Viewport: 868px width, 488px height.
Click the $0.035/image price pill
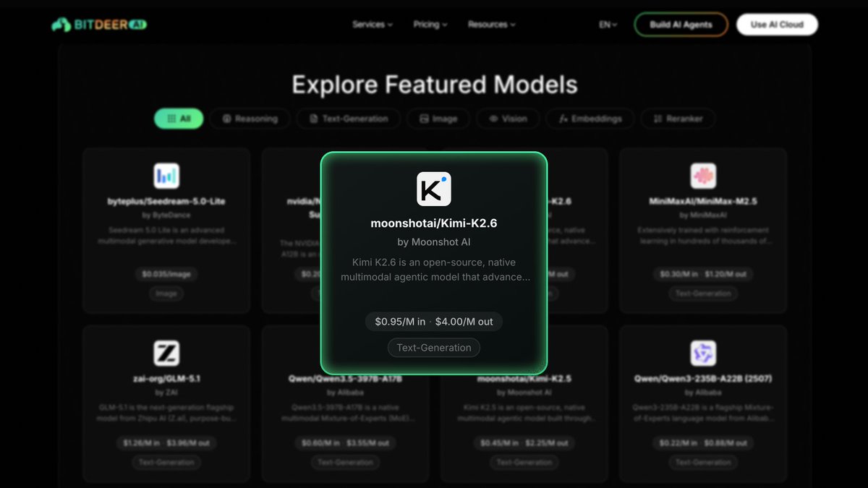coord(166,275)
